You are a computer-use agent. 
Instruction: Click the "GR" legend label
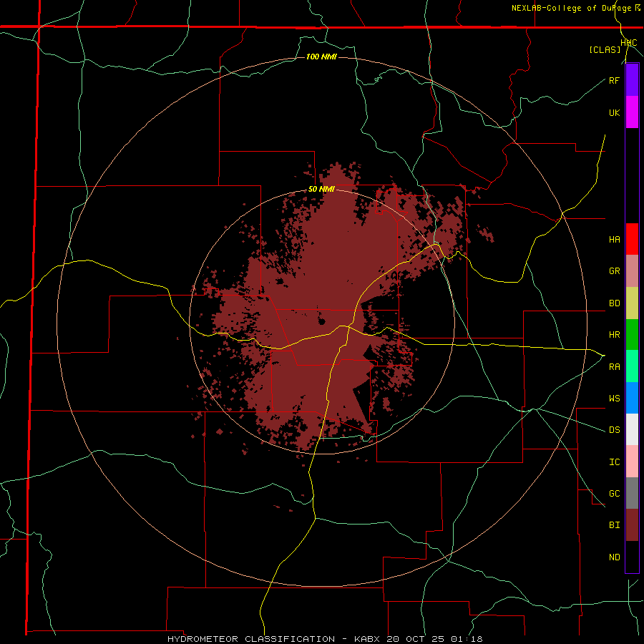pos(614,271)
